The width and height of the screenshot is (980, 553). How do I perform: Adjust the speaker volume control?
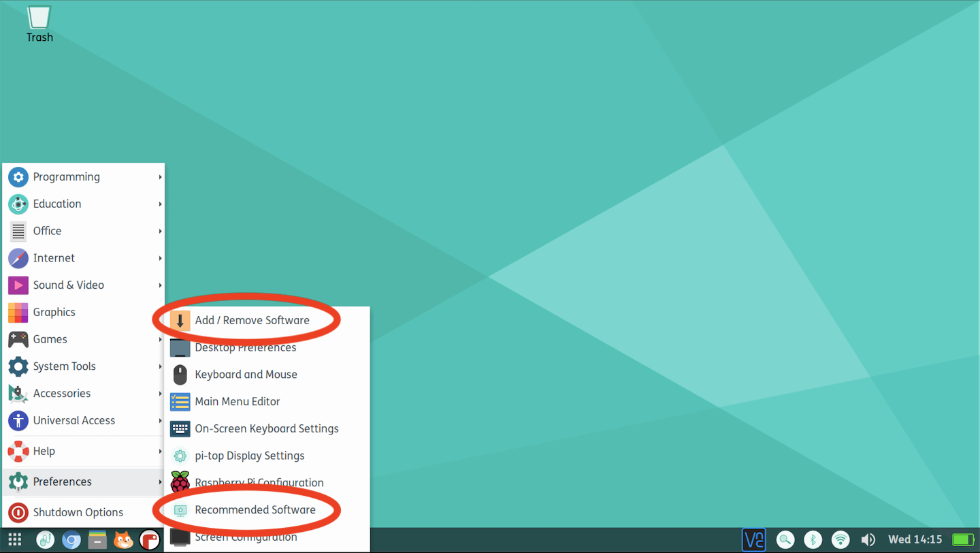click(868, 540)
